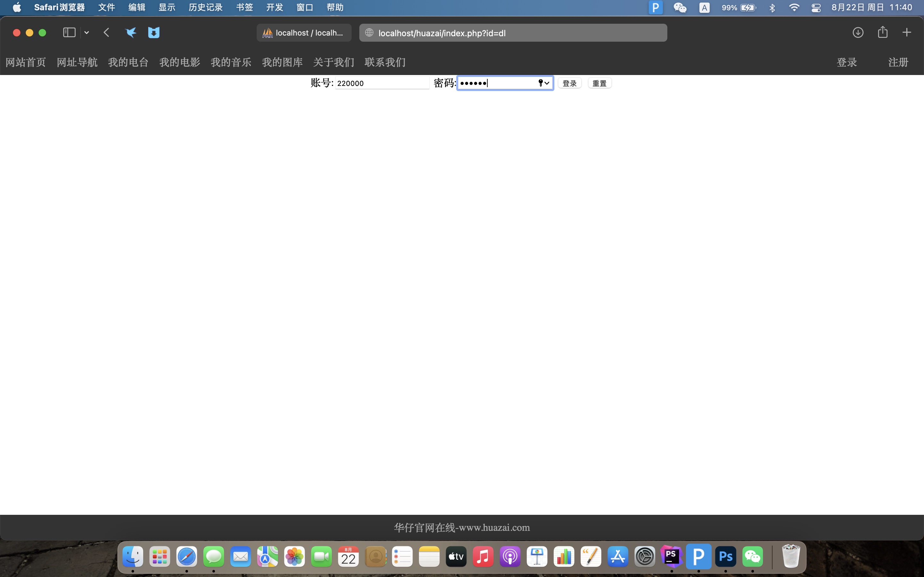Open the sidebar options dropdown chevron
This screenshot has width=924, height=577.
coord(87,32)
